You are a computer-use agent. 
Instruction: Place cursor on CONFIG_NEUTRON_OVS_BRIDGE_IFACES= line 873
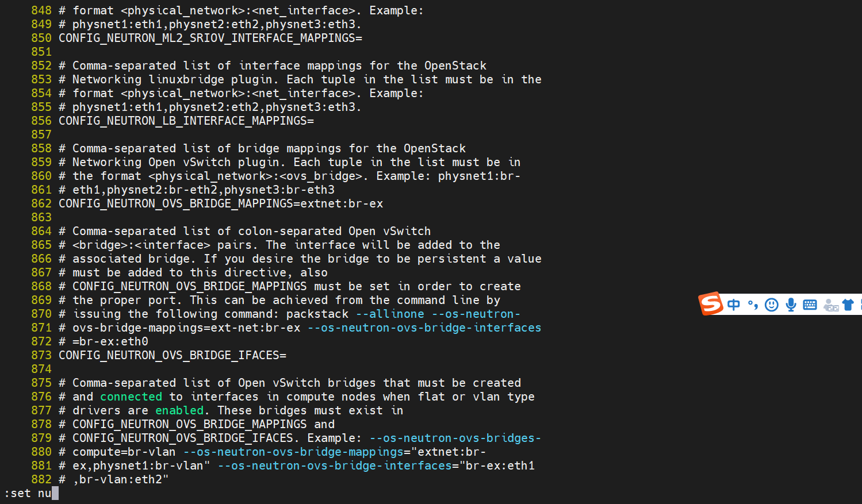tap(173, 355)
